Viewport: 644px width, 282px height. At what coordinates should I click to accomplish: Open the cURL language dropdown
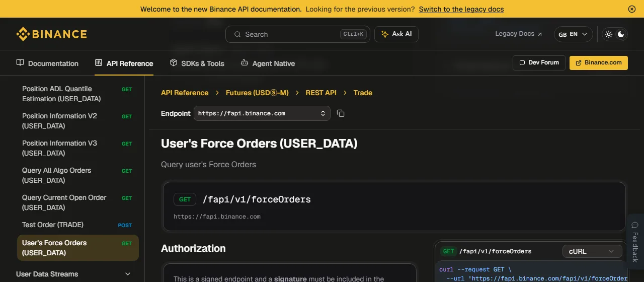[x=592, y=251]
